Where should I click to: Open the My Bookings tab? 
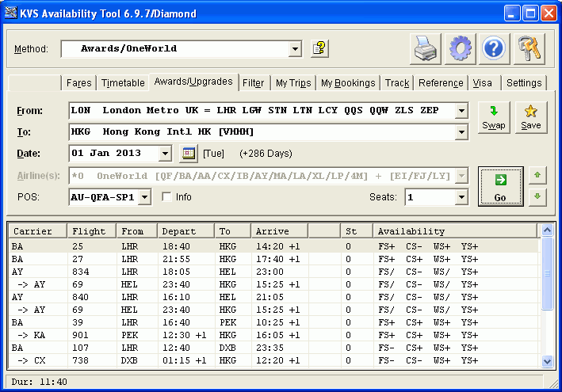click(348, 83)
